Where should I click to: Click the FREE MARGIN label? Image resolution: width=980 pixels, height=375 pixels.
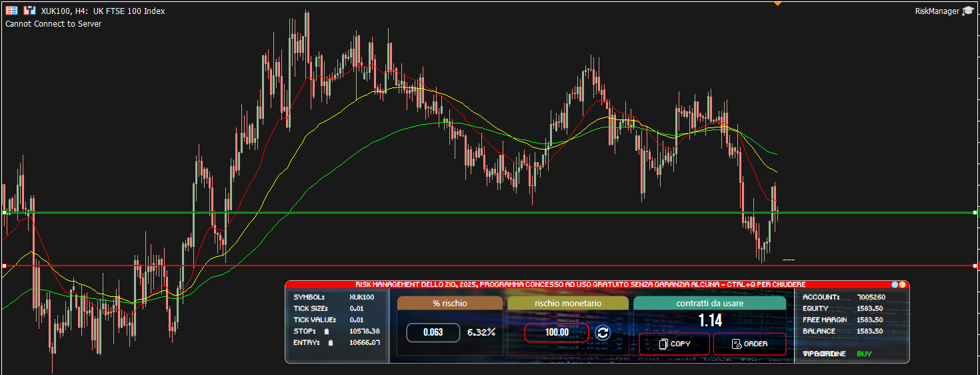(825, 320)
